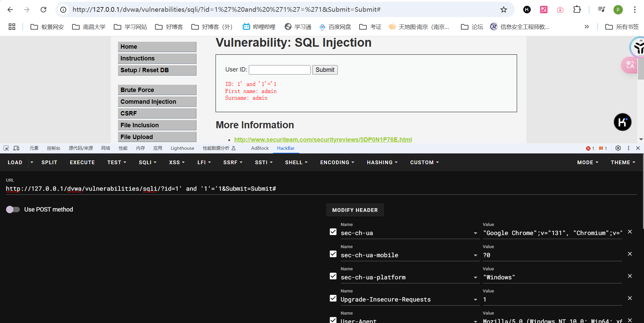644x323 pixels.
Task: Click the MODIFY HEADER button
Action: pos(355,210)
